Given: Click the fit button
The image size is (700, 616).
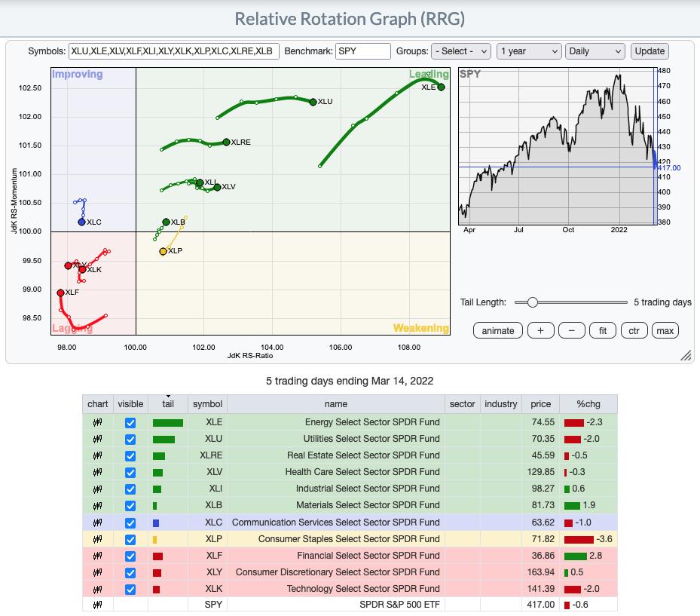Looking at the screenshot, I should 603,330.
